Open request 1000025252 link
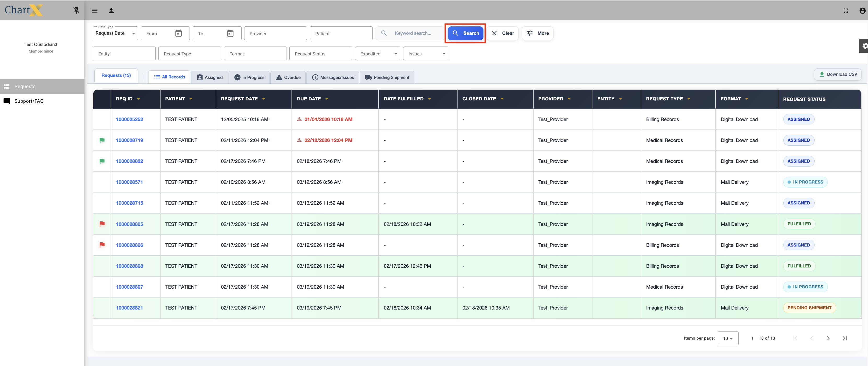This screenshot has height=366, width=868. (129, 119)
